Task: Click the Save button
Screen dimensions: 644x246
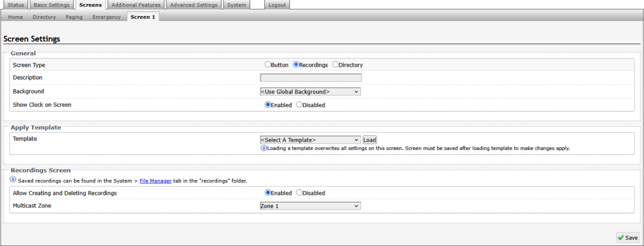Action: pyautogui.click(x=627, y=238)
